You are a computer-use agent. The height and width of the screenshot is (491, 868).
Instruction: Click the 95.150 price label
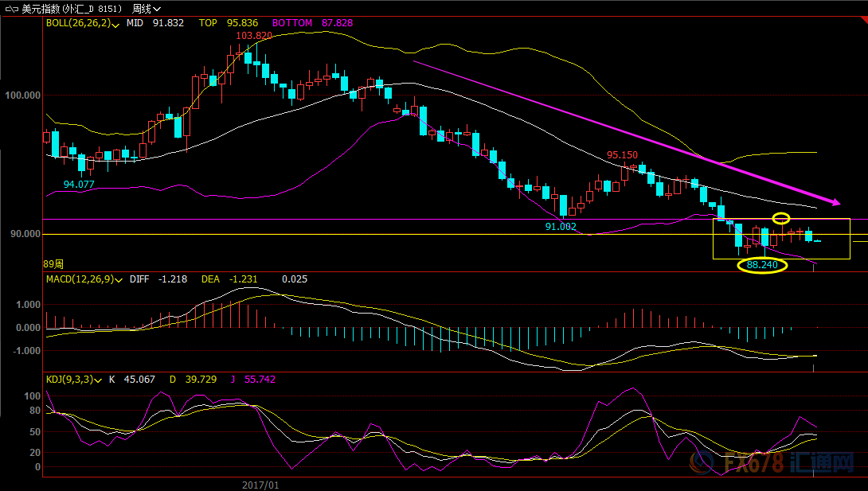click(622, 155)
